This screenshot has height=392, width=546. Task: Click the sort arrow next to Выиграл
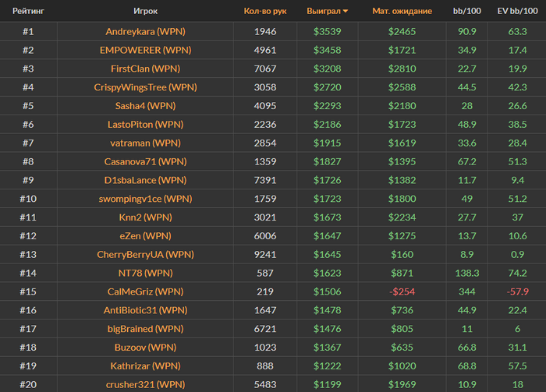coord(346,11)
